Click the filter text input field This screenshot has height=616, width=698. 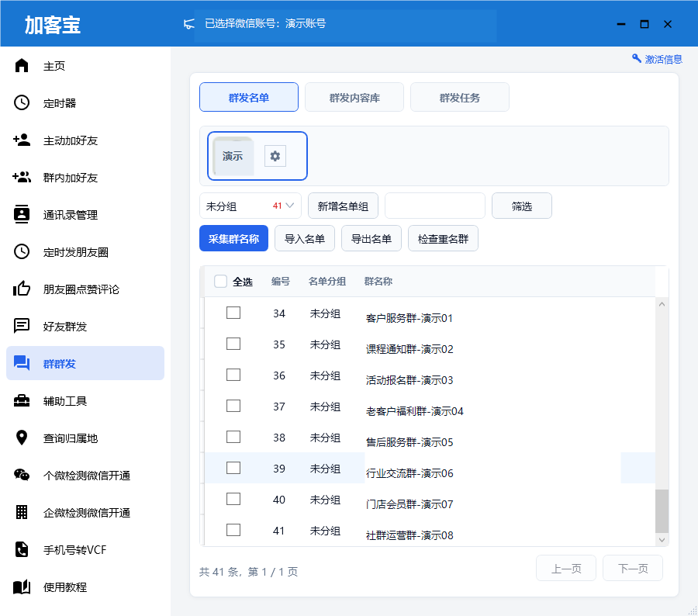[x=435, y=206]
